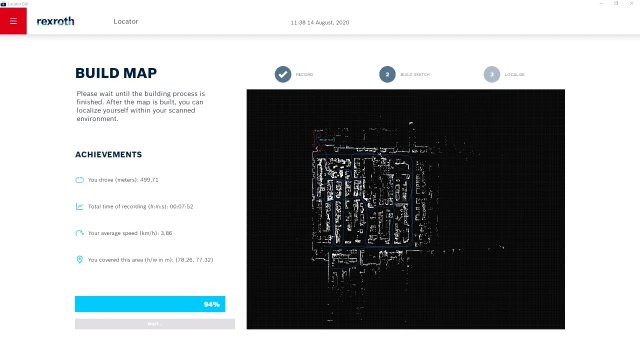Click the Locator app icon in title bar

[x=3, y=4]
